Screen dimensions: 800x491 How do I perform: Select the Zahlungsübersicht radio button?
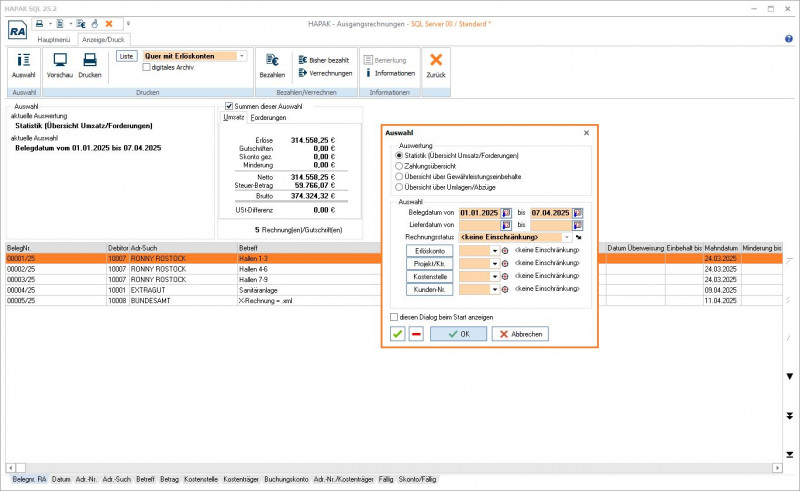point(400,166)
